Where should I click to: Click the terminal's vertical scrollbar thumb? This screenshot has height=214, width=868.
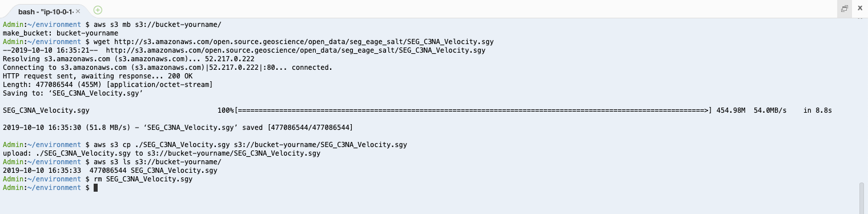[x=863, y=198]
